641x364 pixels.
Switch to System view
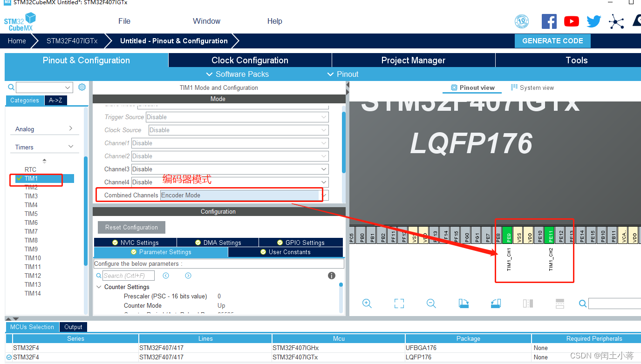(532, 88)
